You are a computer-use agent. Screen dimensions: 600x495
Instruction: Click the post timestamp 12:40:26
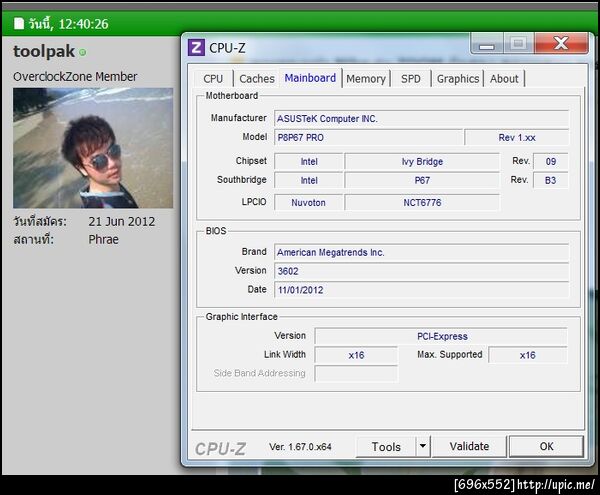tap(83, 24)
